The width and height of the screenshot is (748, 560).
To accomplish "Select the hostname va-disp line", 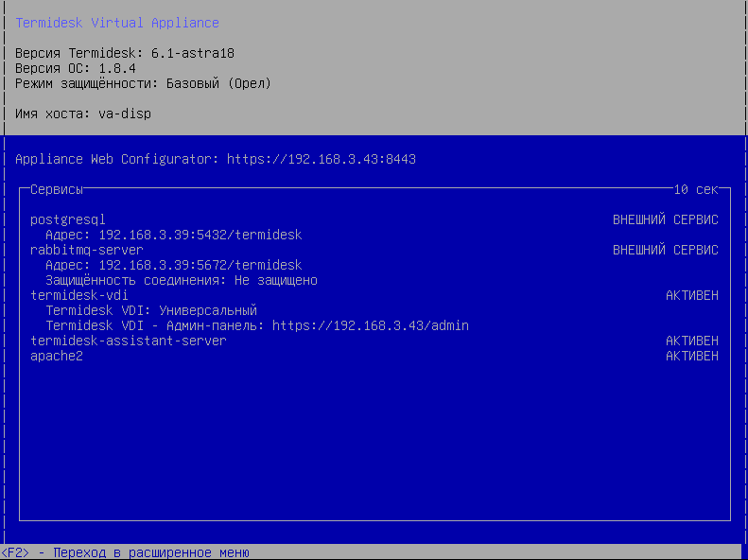I will click(x=83, y=114).
